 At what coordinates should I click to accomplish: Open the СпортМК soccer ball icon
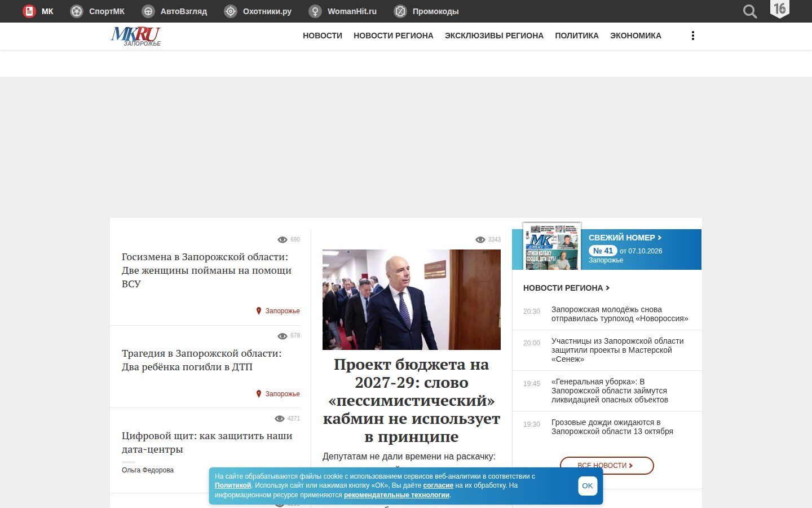point(77,11)
